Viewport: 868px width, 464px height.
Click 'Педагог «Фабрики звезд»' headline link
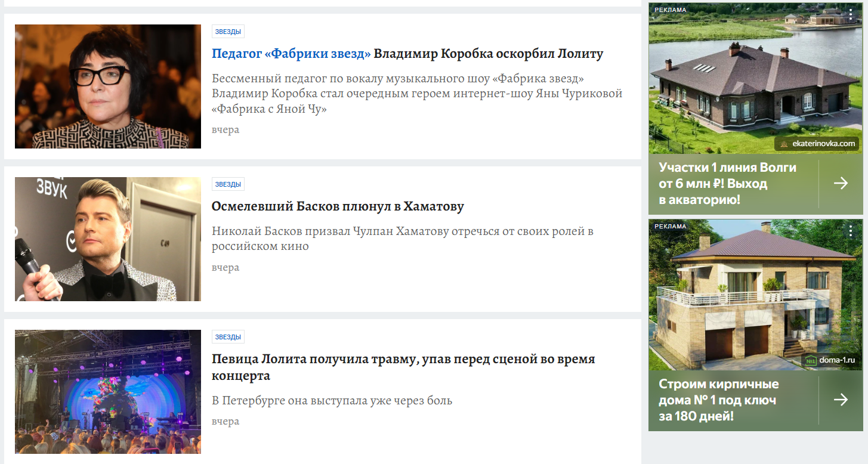click(x=291, y=54)
